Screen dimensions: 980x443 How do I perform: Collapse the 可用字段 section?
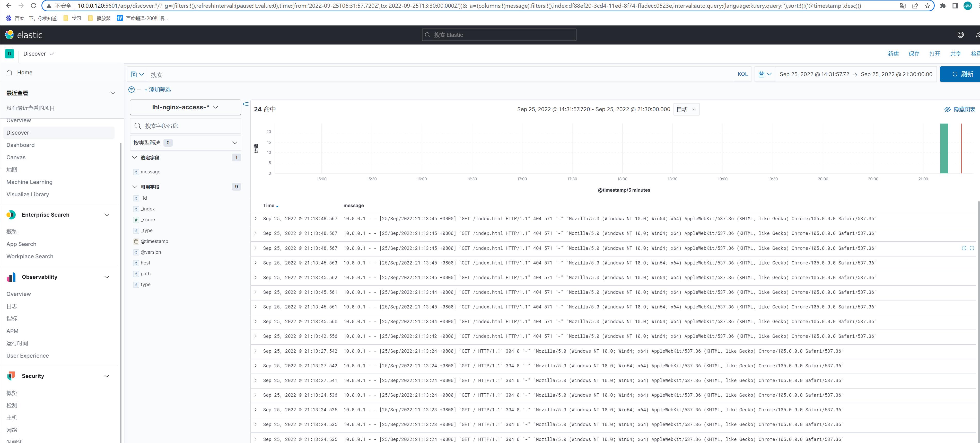[x=135, y=187]
